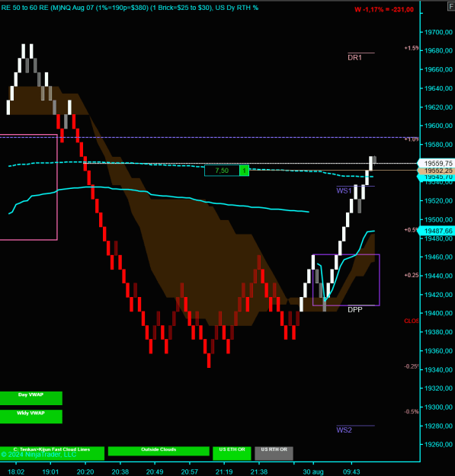Screen dimensions: 455x476
Task: Click the 19559,75 current price marker
Action: 437,163
